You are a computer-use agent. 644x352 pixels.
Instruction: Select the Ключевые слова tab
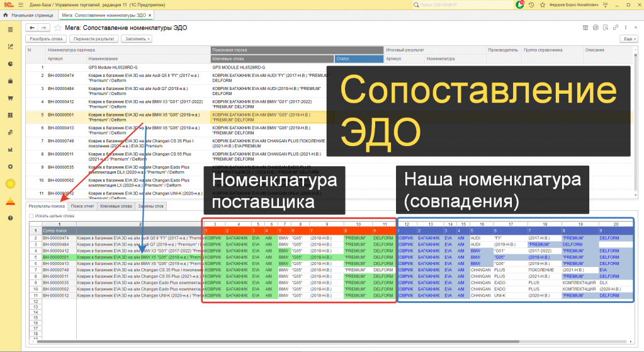(116, 206)
